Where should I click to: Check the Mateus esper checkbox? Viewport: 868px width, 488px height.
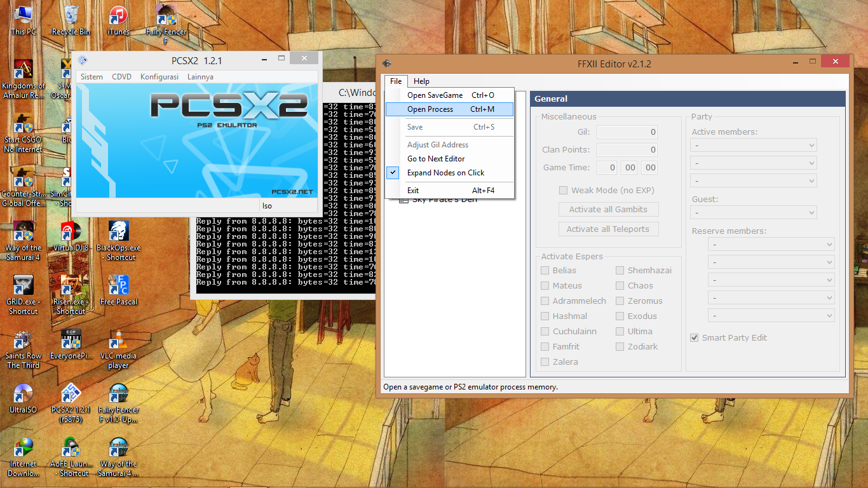(x=545, y=285)
